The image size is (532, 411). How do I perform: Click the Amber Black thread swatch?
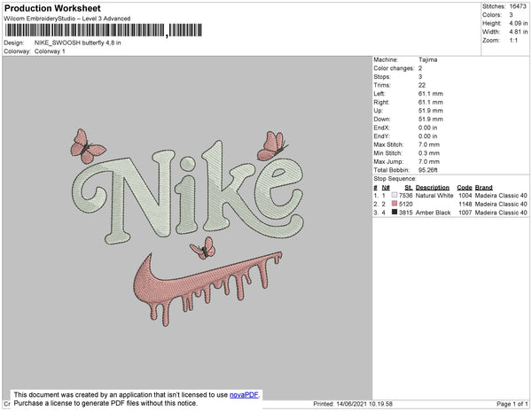(395, 212)
